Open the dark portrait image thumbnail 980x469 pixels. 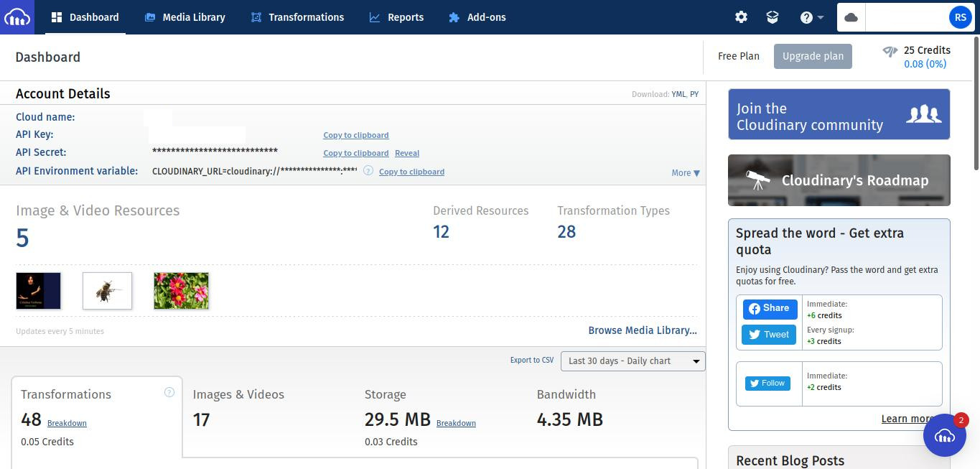point(39,291)
